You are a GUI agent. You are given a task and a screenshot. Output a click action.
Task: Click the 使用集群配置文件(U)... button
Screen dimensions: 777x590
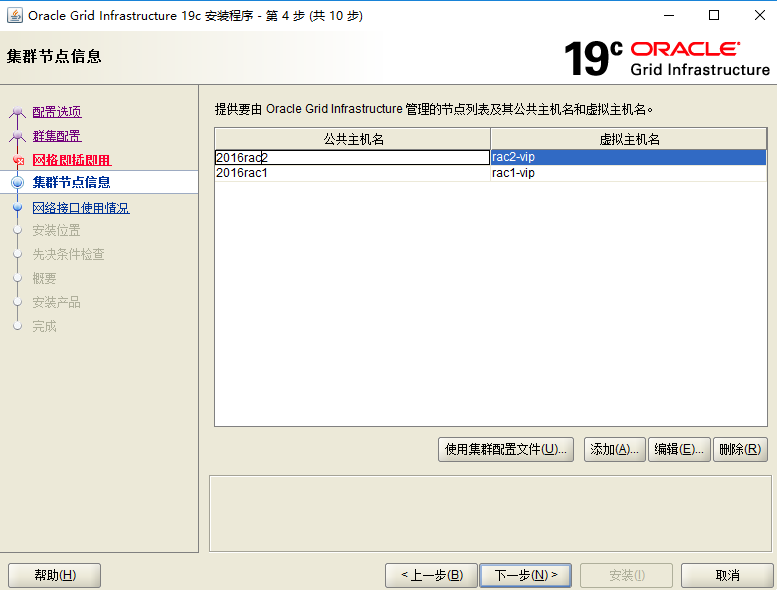pos(506,450)
